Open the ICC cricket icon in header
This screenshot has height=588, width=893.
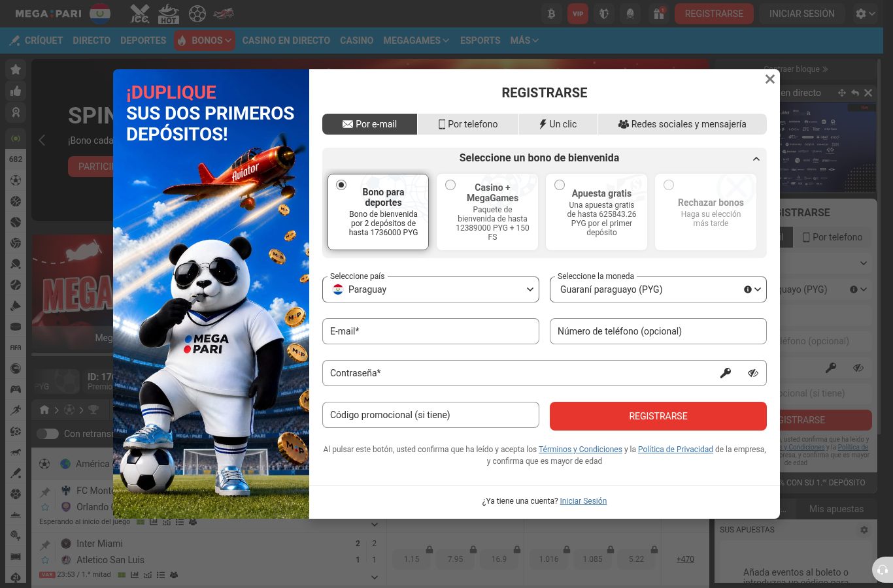140,13
